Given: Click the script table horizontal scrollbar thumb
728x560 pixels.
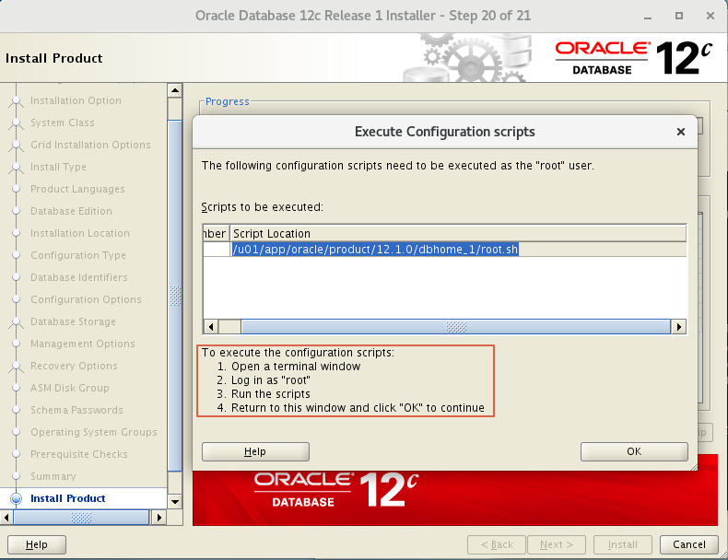Looking at the screenshot, I should pos(455,327).
